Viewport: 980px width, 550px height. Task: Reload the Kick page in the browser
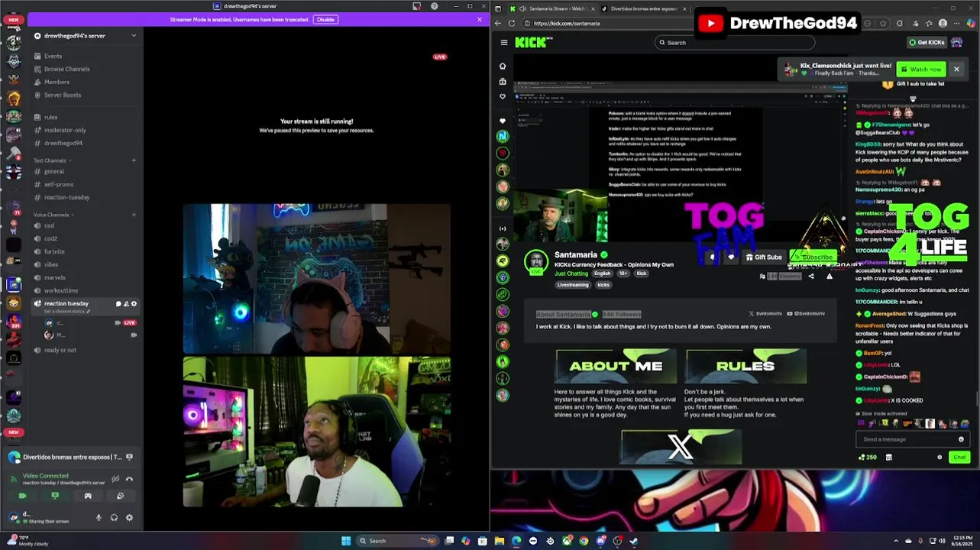click(512, 23)
